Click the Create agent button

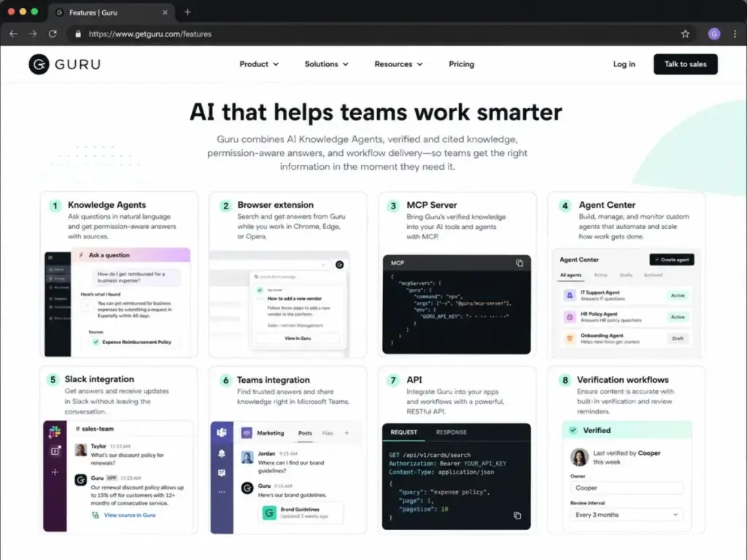(672, 260)
